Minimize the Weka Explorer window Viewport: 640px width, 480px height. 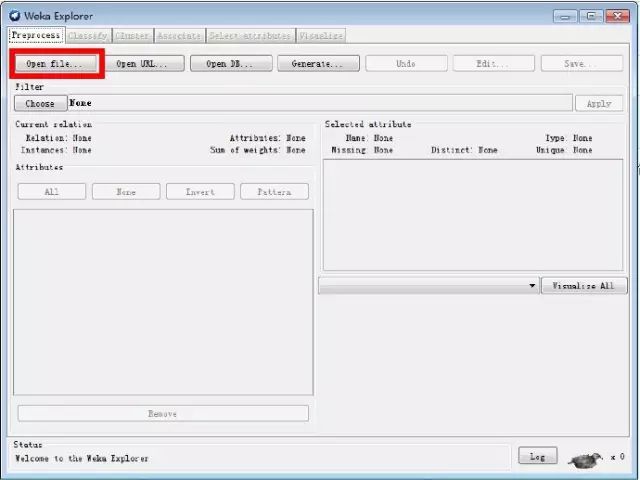pos(565,16)
